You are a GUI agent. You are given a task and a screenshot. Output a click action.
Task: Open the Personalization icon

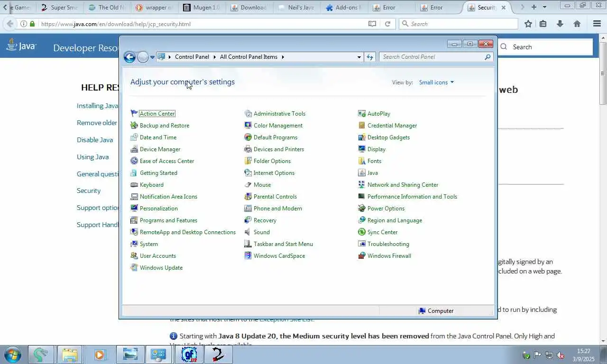pos(134,209)
